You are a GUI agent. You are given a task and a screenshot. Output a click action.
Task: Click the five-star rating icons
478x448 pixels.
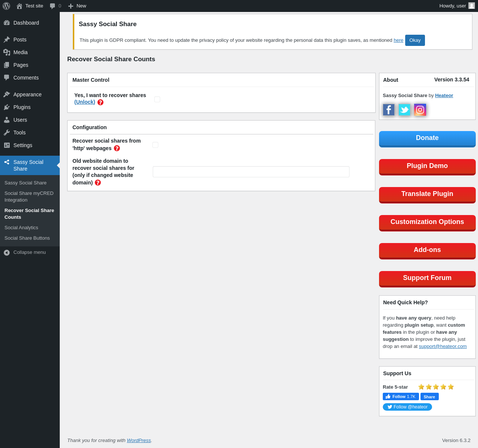click(436, 387)
